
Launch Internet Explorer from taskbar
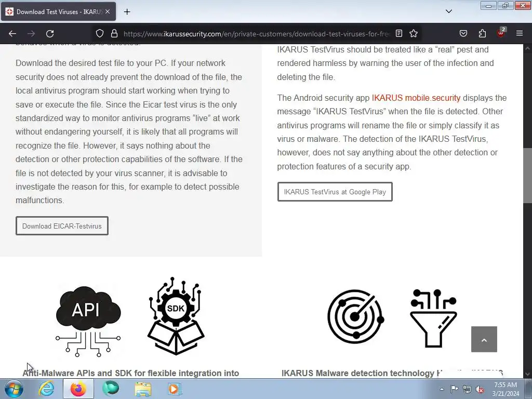pyautogui.click(x=46, y=389)
